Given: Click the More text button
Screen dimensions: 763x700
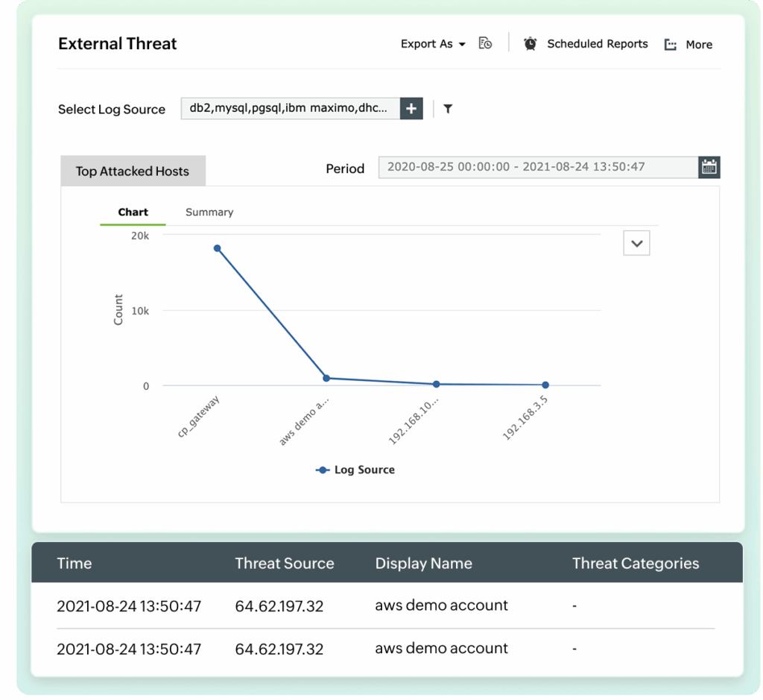Looking at the screenshot, I should 699,45.
